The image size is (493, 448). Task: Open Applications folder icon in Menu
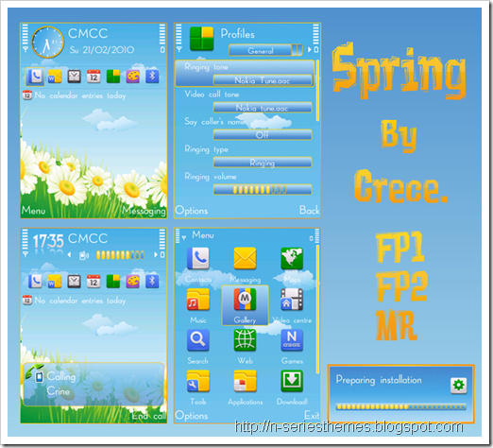click(245, 381)
